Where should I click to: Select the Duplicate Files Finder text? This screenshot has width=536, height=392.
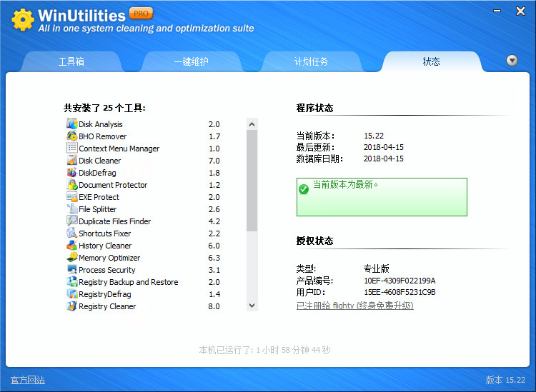114,221
